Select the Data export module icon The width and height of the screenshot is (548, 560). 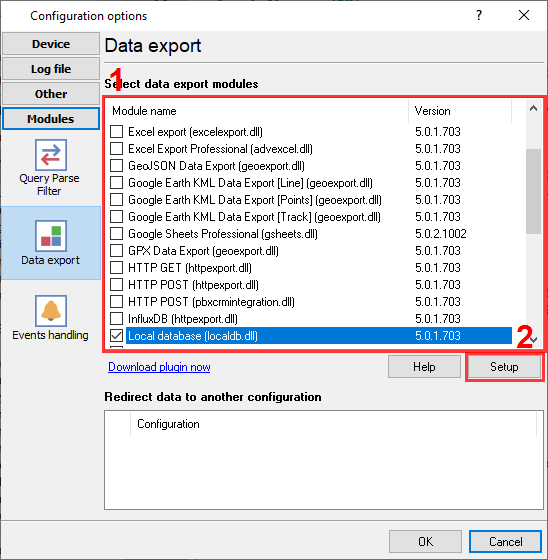50,236
